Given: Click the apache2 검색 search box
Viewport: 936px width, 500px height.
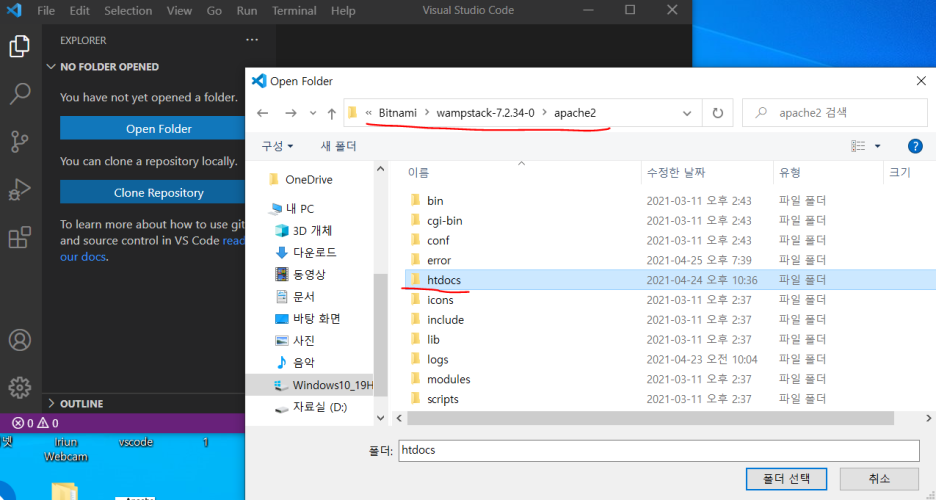Looking at the screenshot, I should pyautogui.click(x=835, y=113).
